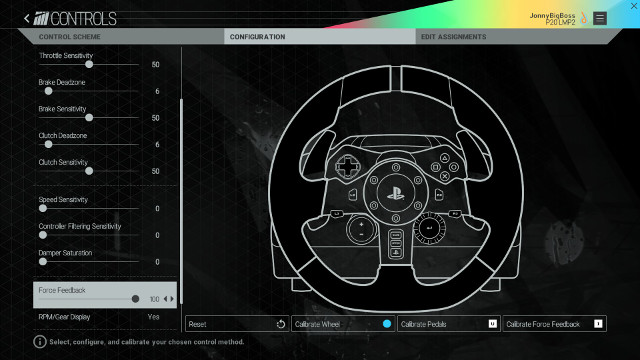Select the Force Feedback setting row

(105, 295)
